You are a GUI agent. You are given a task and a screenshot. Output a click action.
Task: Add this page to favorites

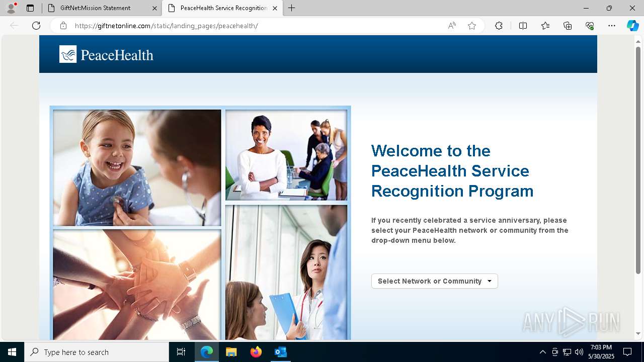coord(472,26)
